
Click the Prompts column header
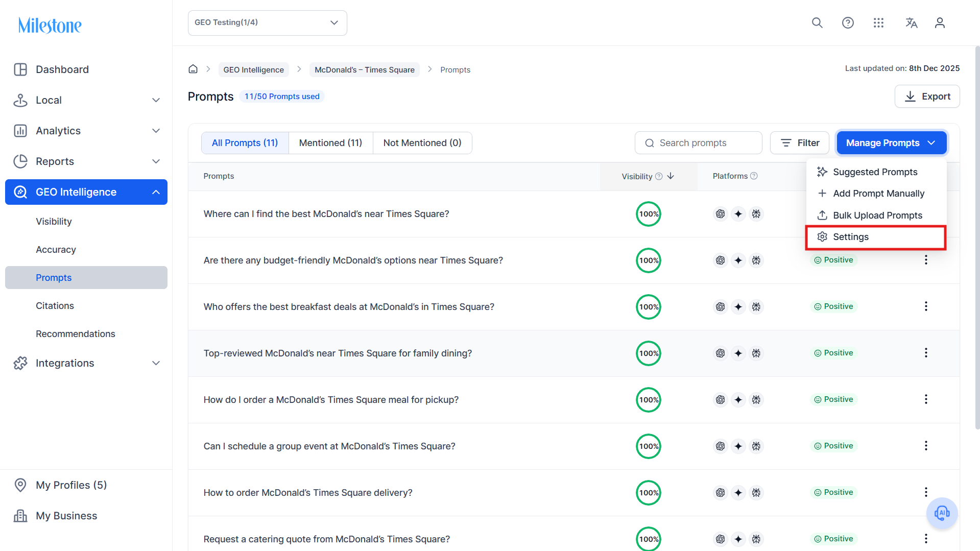coord(219,176)
